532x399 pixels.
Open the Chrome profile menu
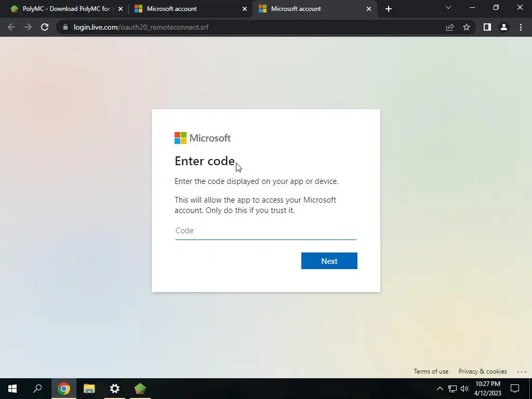click(x=504, y=27)
